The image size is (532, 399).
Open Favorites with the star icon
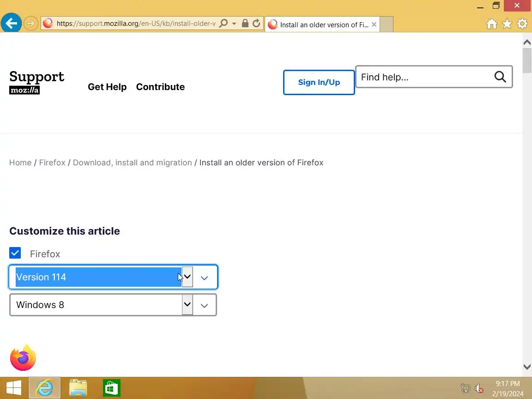(x=507, y=24)
